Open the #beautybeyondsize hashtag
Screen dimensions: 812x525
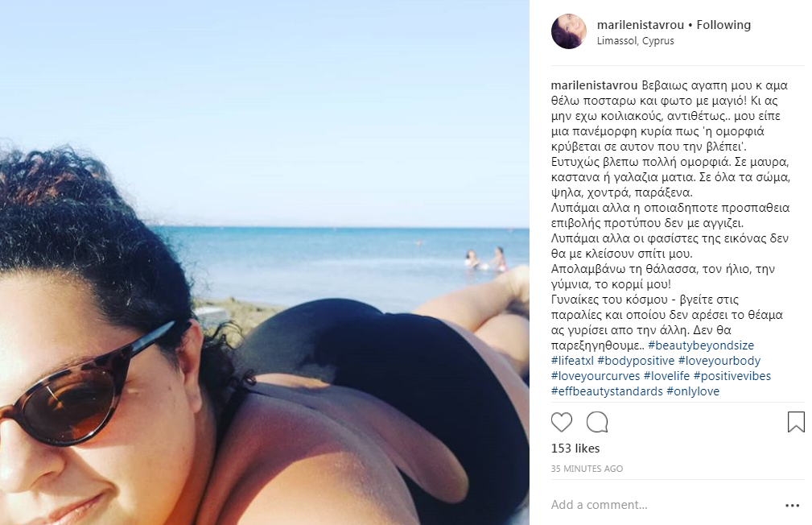701,345
